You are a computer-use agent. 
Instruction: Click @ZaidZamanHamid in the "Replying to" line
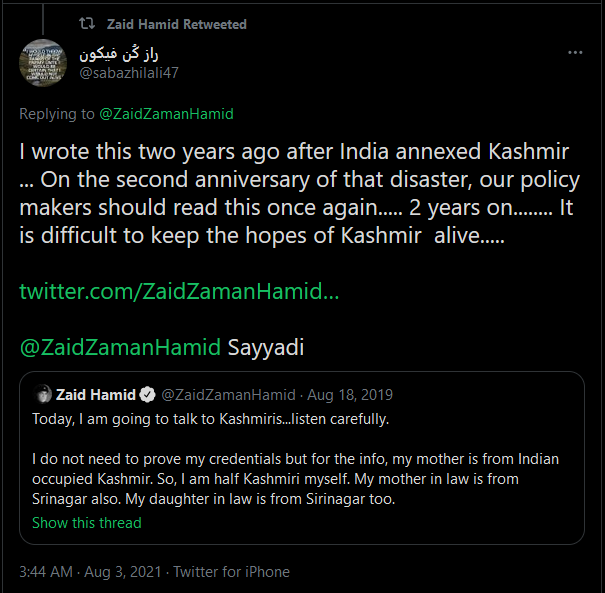[x=165, y=115]
